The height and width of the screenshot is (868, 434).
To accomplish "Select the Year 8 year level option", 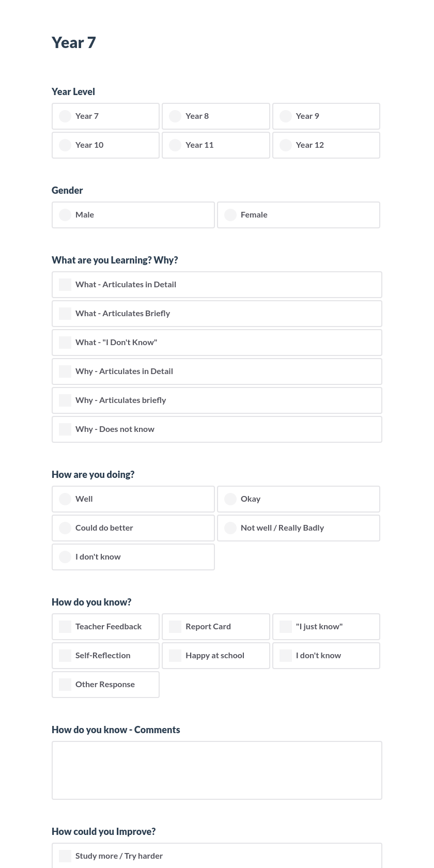I will click(175, 116).
